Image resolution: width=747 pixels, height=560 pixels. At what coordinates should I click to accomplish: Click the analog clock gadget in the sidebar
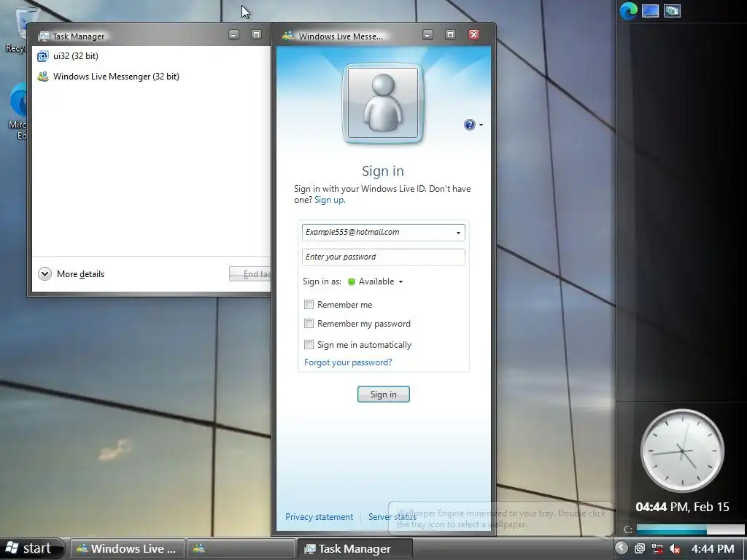click(x=682, y=451)
